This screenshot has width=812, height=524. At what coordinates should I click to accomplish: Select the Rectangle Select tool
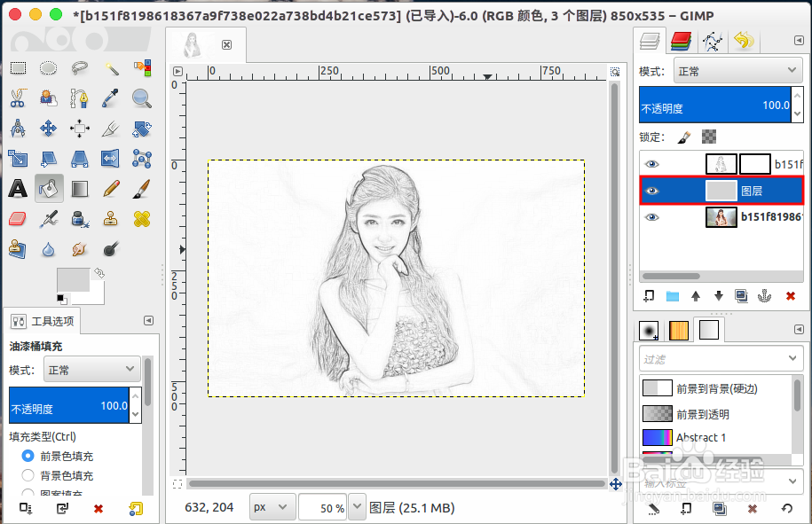point(18,68)
